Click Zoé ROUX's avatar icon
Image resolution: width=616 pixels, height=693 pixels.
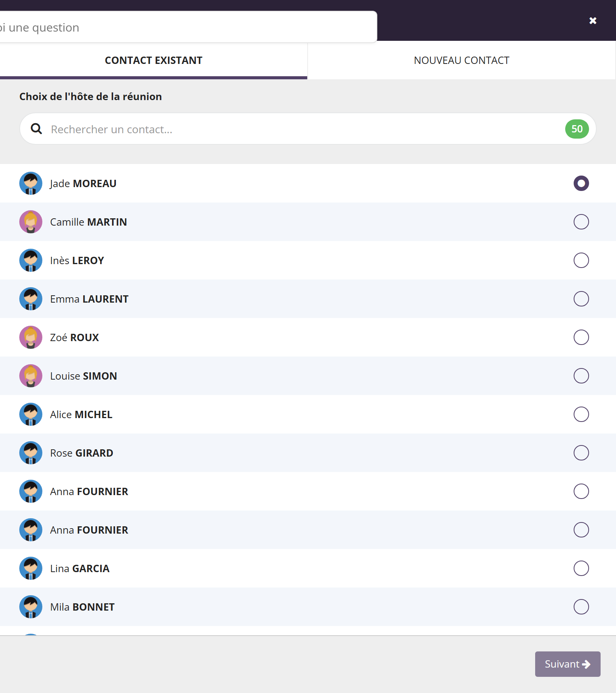pyautogui.click(x=31, y=337)
